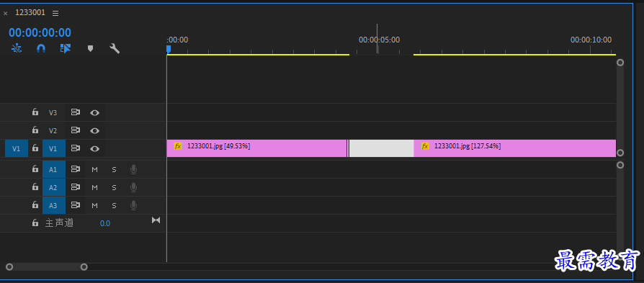Target the V3 track
Screen dimensions: 644x283
coord(53,112)
